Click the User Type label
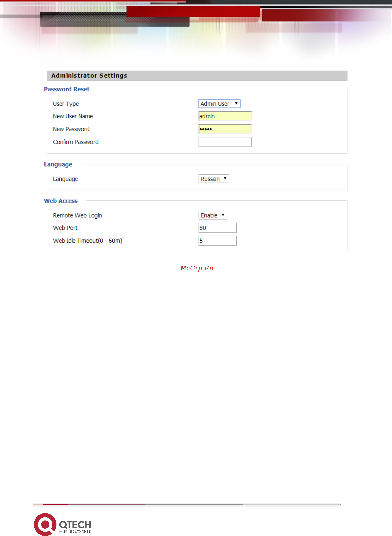The height and width of the screenshot is (536, 392). pyautogui.click(x=66, y=104)
